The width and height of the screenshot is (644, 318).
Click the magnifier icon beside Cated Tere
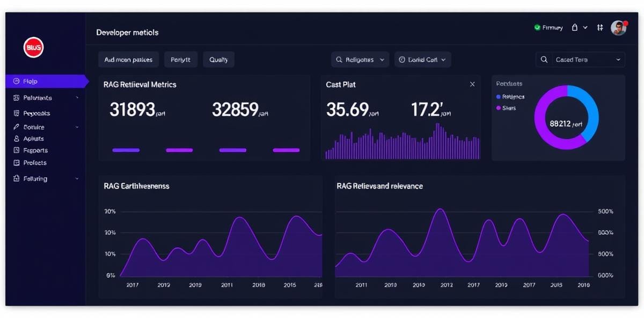[544, 60]
